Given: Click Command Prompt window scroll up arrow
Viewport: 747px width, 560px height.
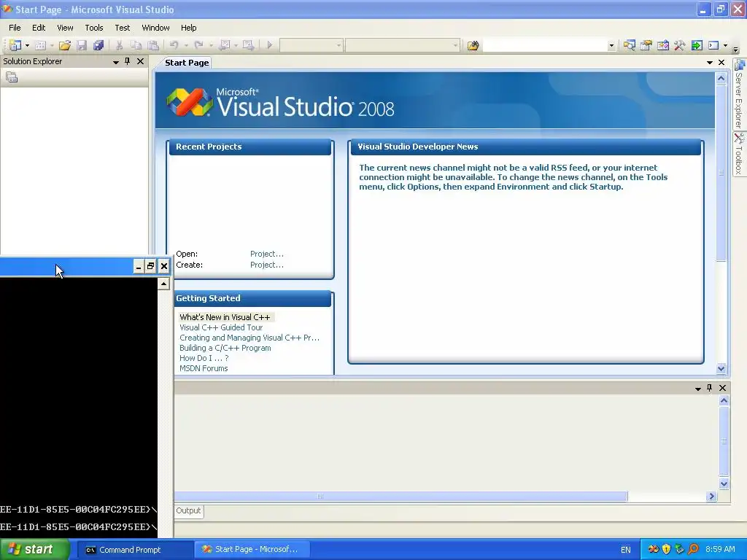Looking at the screenshot, I should pos(163,284).
